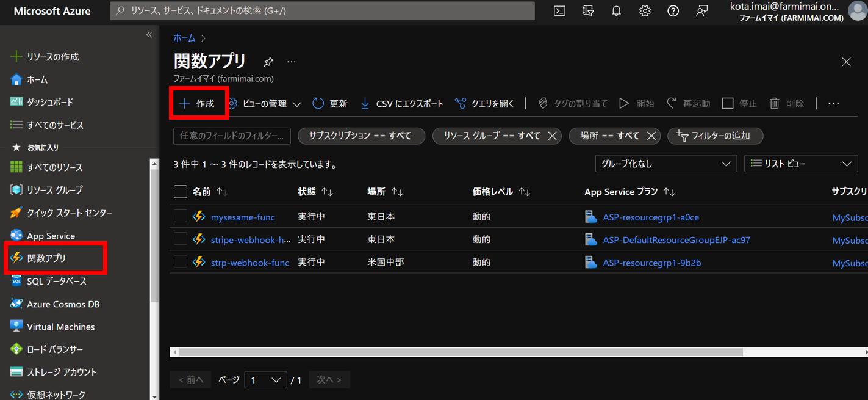
Task: Check the select-all checkbox in header
Action: tap(181, 192)
